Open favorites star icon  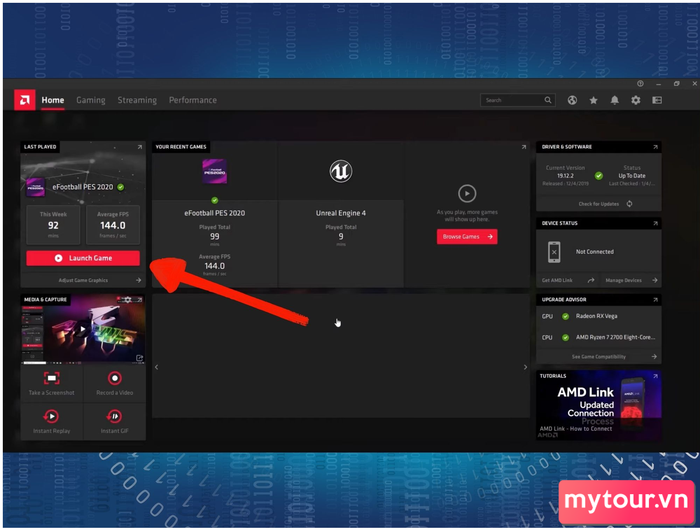coord(593,100)
